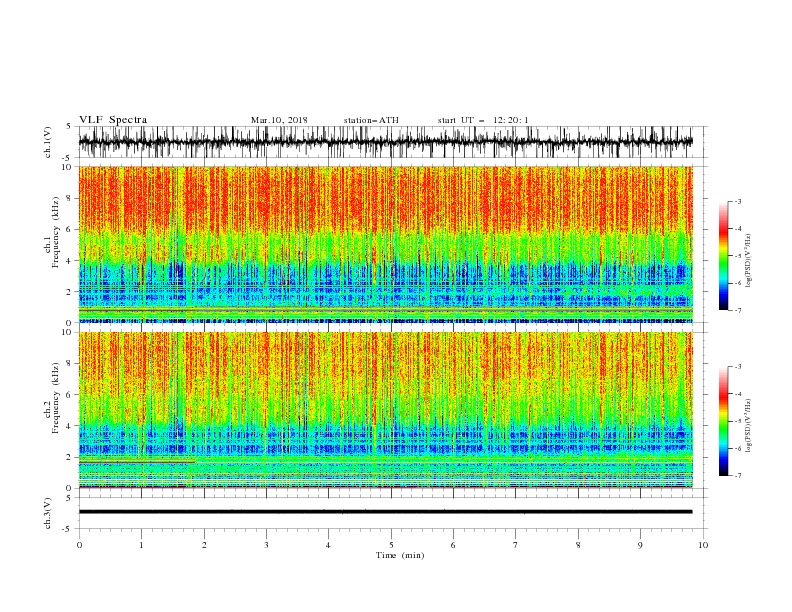This screenshot has height=612, width=792.
Task: Click the "VLF Spectra" plot title
Action: (113, 120)
